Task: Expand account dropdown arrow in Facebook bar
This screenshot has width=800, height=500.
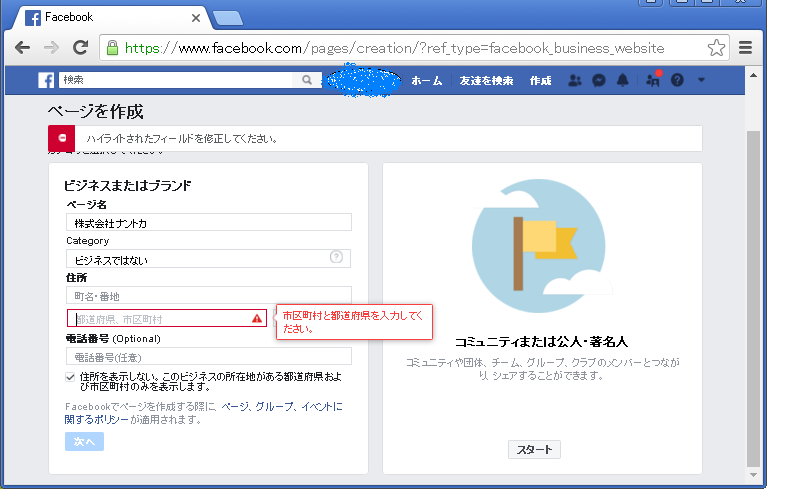Action: coord(702,80)
